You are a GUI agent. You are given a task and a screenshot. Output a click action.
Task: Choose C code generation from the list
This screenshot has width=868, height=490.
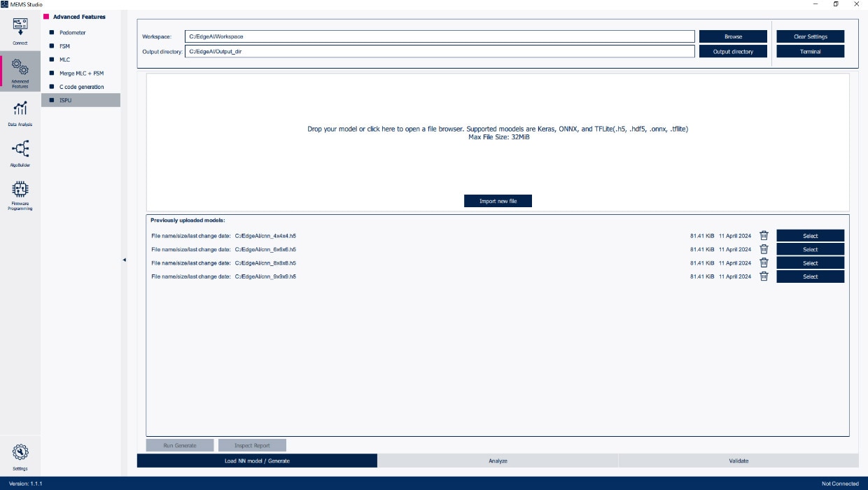coord(81,87)
